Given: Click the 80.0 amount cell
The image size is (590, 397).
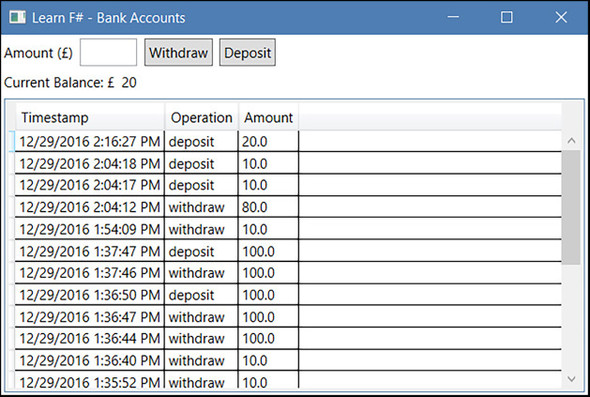Looking at the screenshot, I should click(x=268, y=207).
